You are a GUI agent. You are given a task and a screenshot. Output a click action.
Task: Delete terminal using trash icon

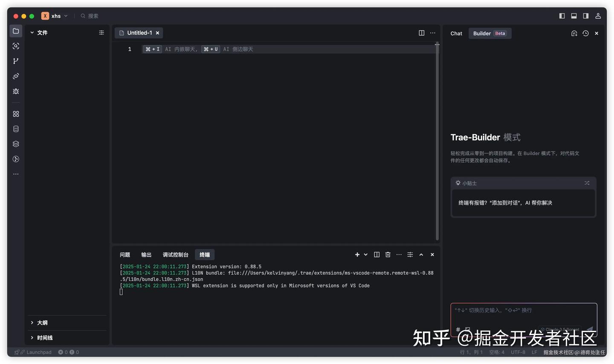pos(388,254)
